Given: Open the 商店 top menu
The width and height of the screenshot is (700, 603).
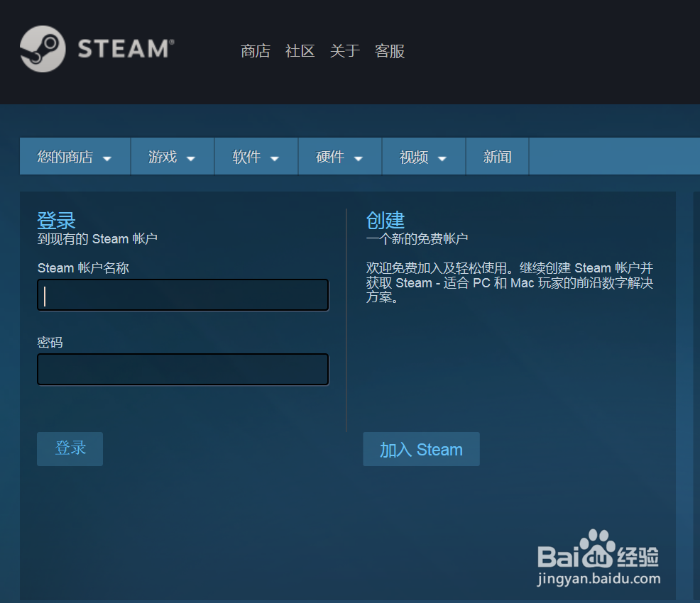Looking at the screenshot, I should 256,51.
